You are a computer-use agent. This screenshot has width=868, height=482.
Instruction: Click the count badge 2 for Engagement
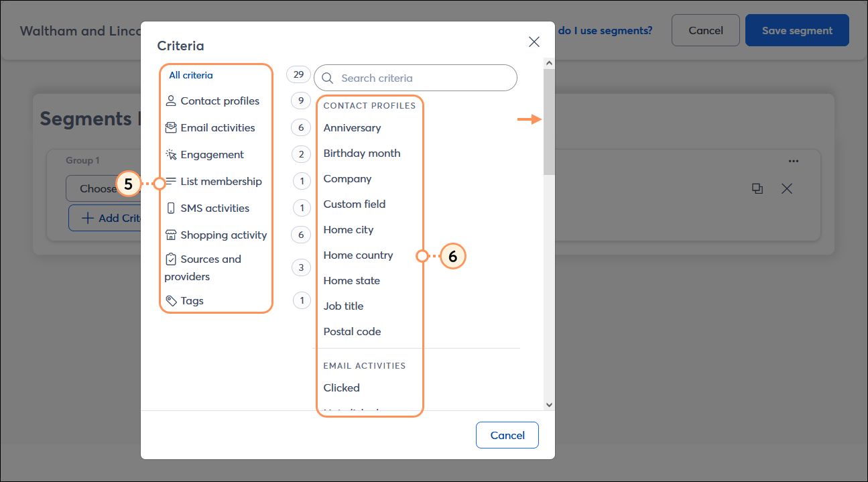click(x=301, y=154)
